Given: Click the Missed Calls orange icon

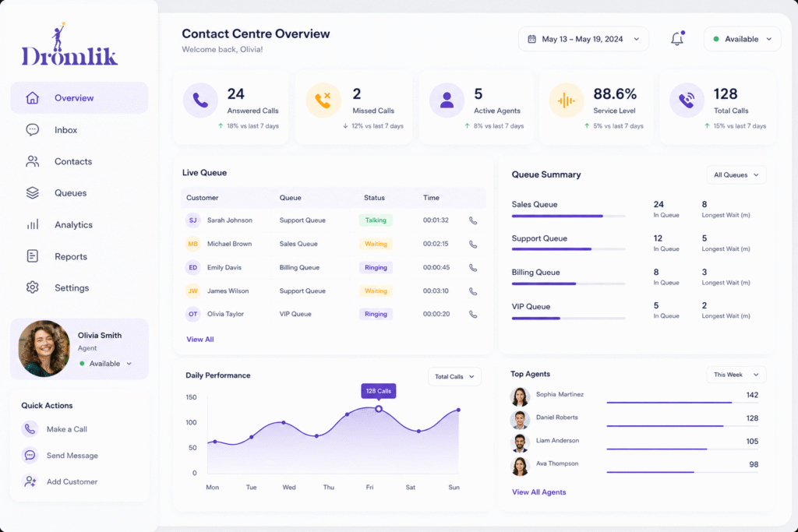Looking at the screenshot, I should click(323, 100).
